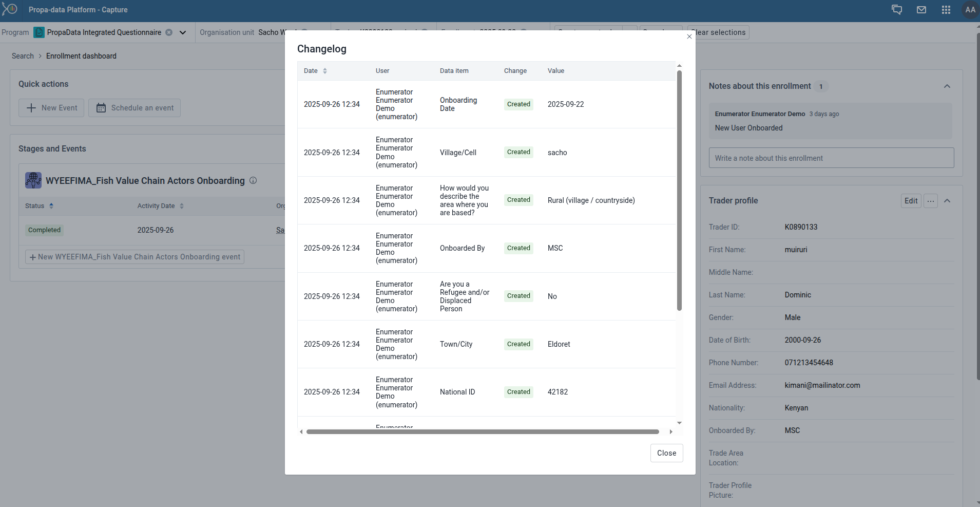The height and width of the screenshot is (507, 980).
Task: Click the DHIS2 logo in the top left
Action: [x=10, y=9]
